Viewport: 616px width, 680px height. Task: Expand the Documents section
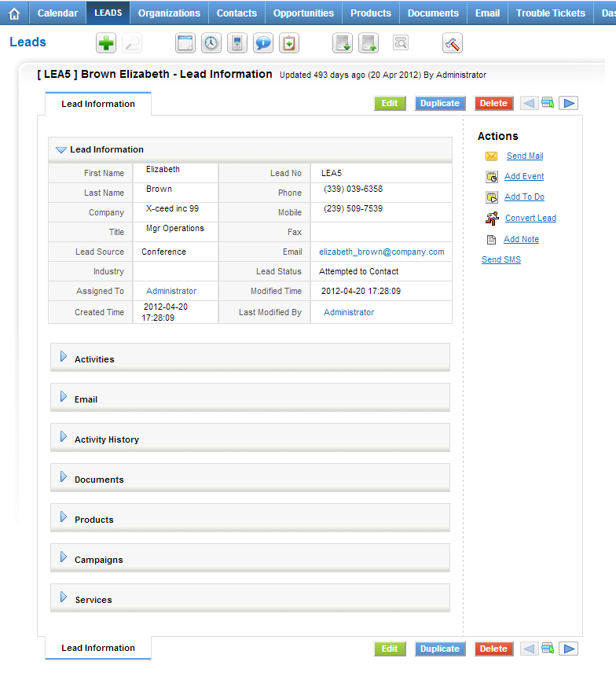(x=64, y=476)
